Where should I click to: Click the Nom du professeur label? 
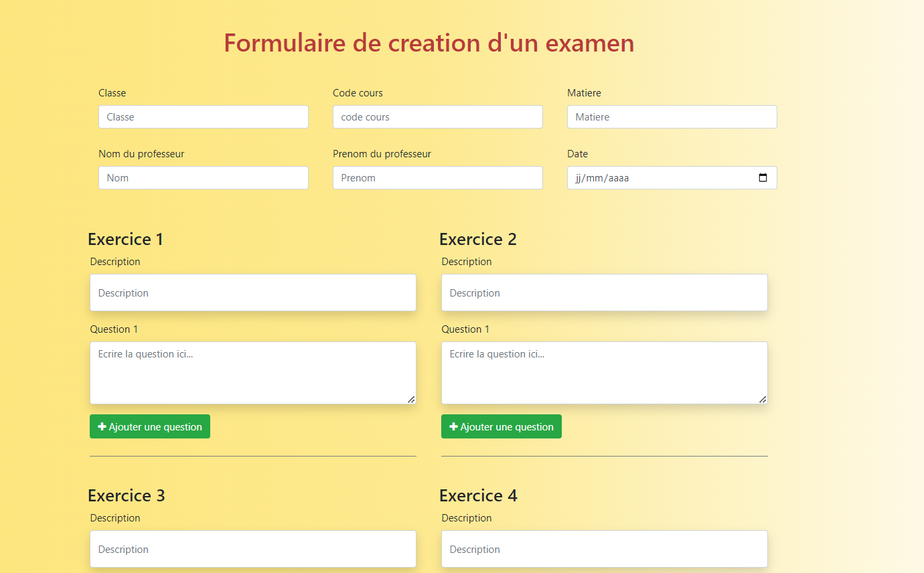tap(141, 154)
